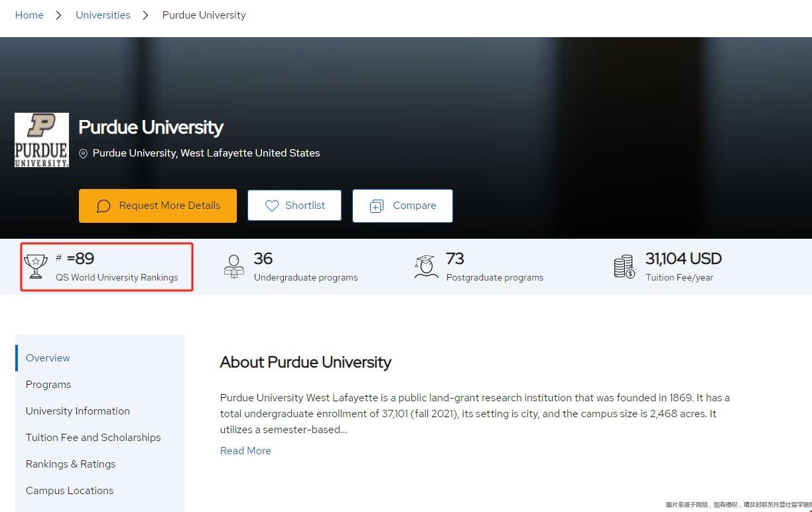The height and width of the screenshot is (512, 812).
Task: Click Purdue University breadcrumb text
Action: (204, 15)
